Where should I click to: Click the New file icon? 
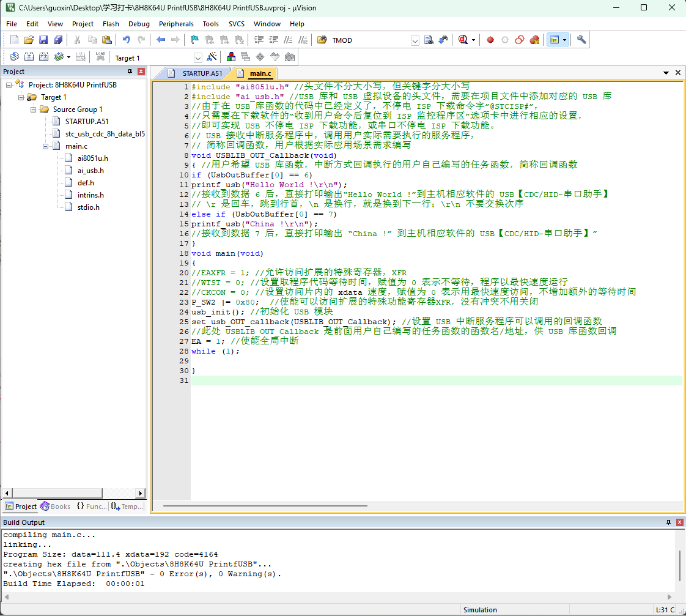(x=14, y=40)
